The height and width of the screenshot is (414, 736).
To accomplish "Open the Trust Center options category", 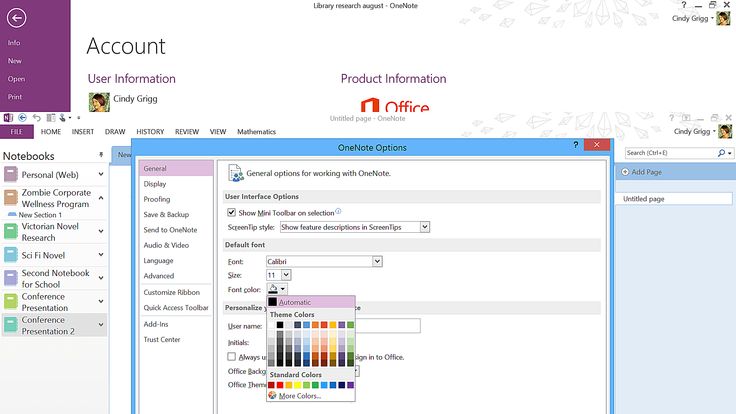I will pyautogui.click(x=176, y=339).
